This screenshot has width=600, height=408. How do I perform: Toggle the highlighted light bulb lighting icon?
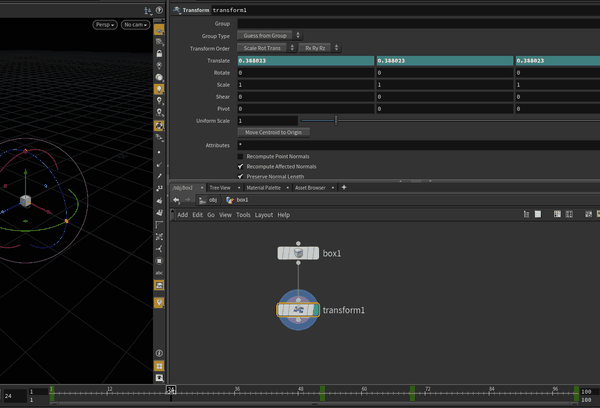(159, 89)
